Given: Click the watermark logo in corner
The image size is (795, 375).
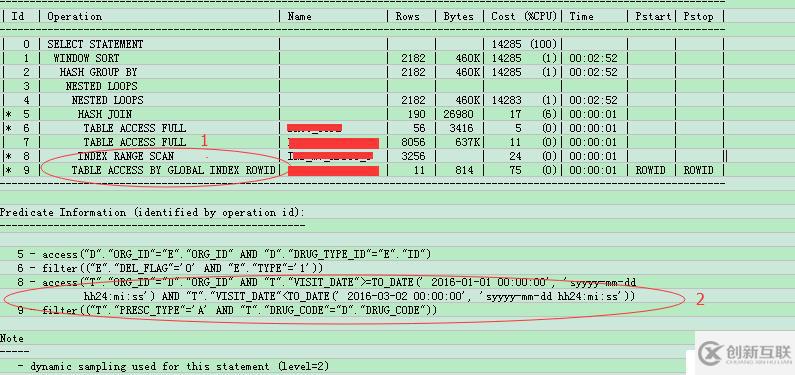Looking at the screenshot, I should point(744,353).
